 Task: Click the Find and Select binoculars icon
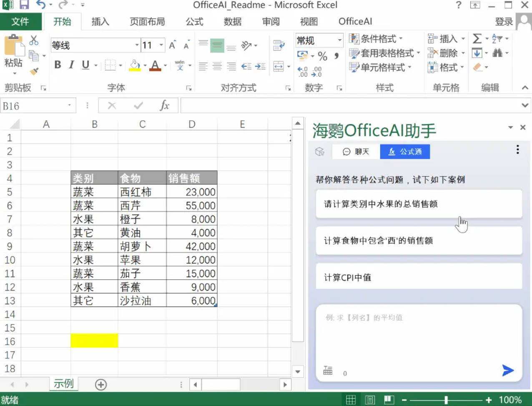pos(498,53)
